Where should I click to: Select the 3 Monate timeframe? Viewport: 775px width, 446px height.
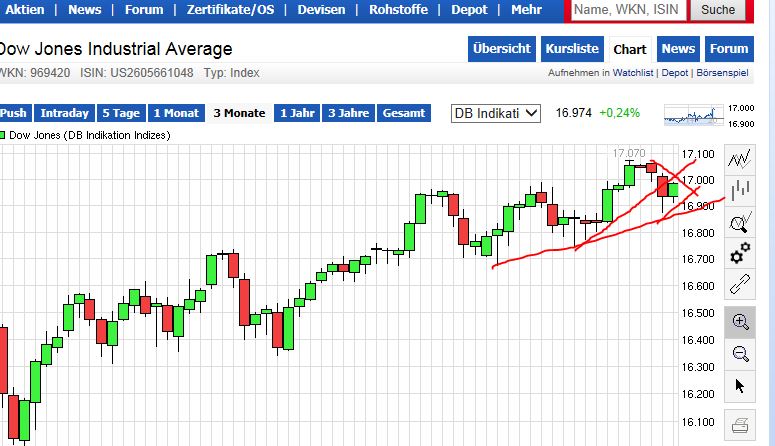[x=239, y=113]
